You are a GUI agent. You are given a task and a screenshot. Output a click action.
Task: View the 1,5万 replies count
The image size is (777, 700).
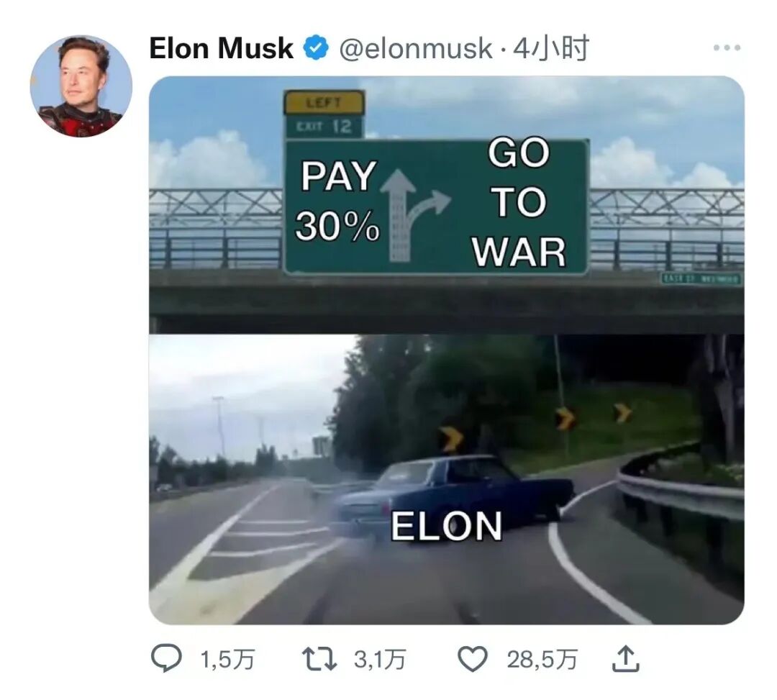227,660
